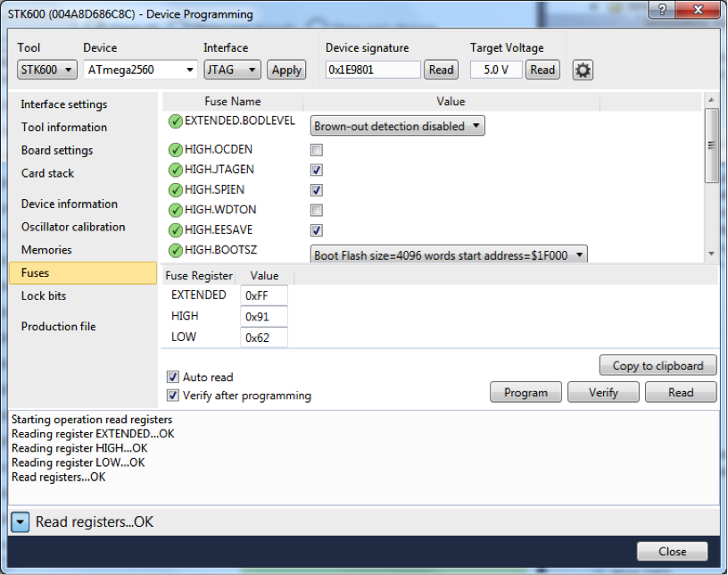Open the Boot Flash size dropdown
The height and width of the screenshot is (575, 728).
[579, 254]
